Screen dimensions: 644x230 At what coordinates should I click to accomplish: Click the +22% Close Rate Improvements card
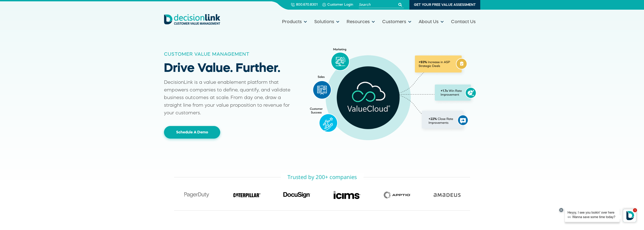(x=442, y=120)
